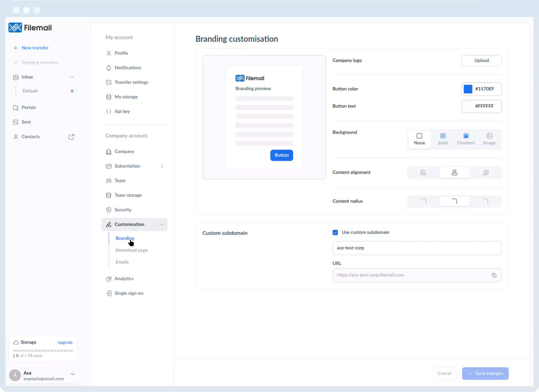Select left content alignment icon
The image size is (539, 392).
pos(423,172)
